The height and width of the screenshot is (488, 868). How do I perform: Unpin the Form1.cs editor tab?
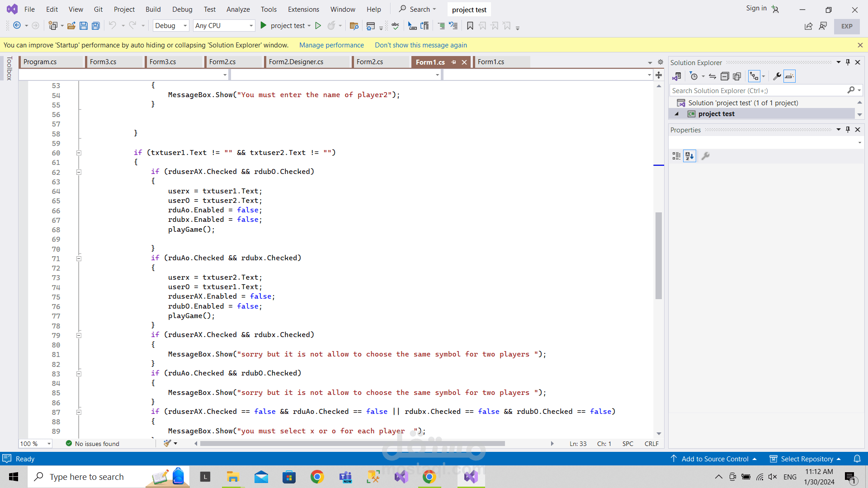coord(453,62)
